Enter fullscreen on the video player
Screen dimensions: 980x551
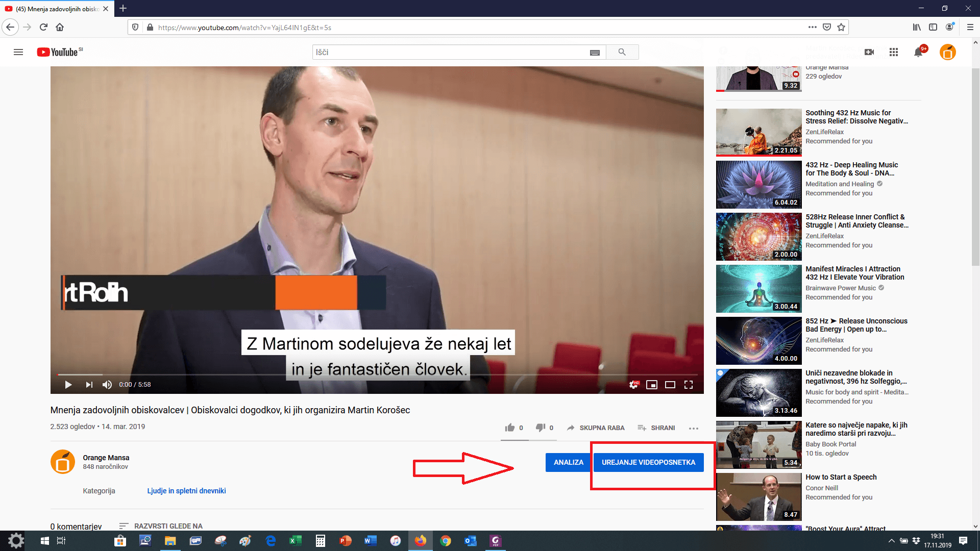coord(689,385)
